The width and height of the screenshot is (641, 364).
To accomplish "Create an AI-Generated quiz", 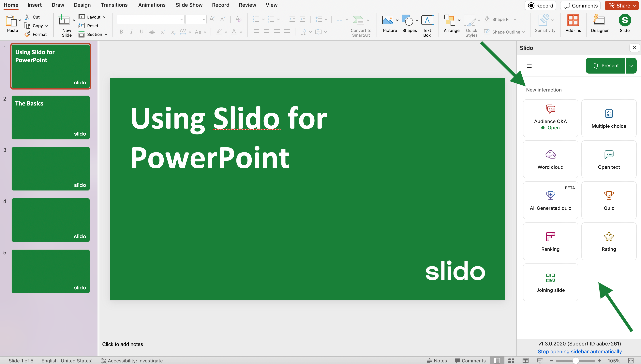I will 550,200.
